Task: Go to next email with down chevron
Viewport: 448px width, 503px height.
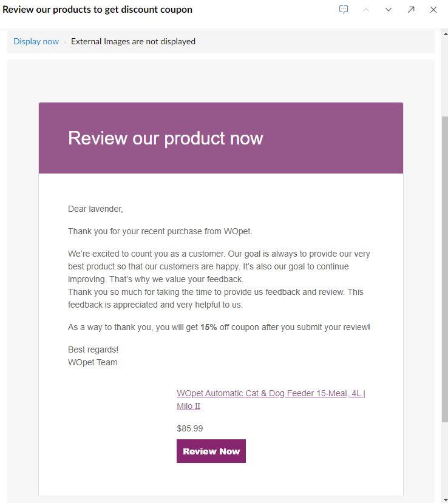Action: [x=389, y=10]
